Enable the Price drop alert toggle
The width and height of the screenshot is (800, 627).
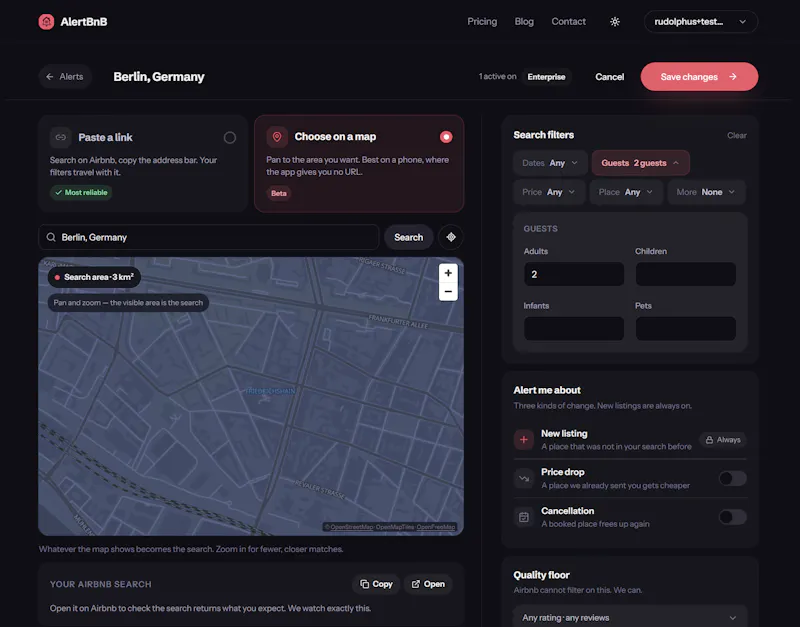click(x=733, y=479)
